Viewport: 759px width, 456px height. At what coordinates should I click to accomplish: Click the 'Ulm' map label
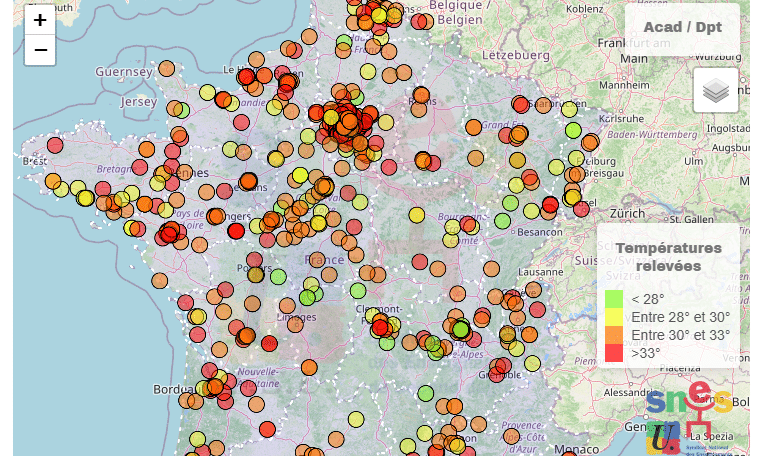click(x=693, y=161)
